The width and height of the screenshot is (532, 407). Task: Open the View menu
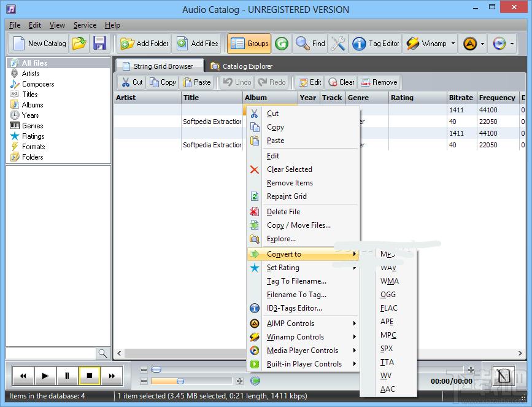click(x=57, y=25)
